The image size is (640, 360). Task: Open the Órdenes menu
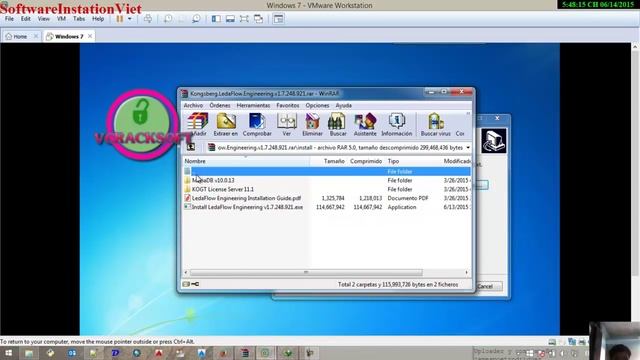(220, 105)
